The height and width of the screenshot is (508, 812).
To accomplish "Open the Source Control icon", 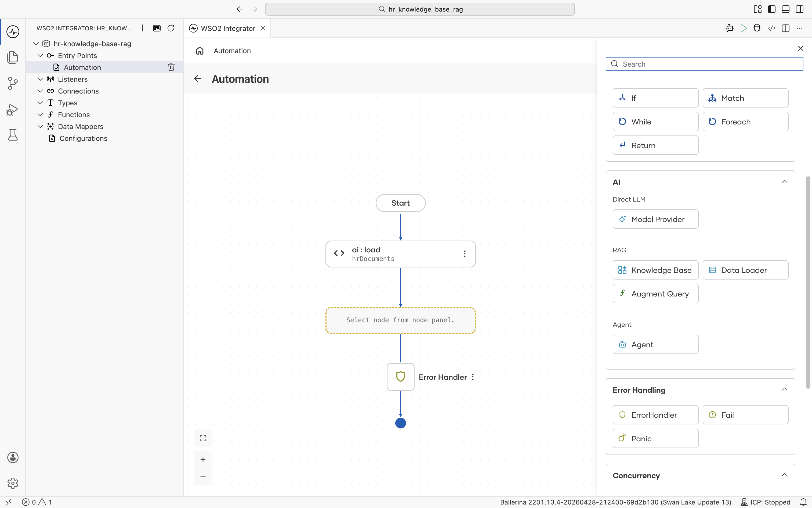I will (x=13, y=83).
